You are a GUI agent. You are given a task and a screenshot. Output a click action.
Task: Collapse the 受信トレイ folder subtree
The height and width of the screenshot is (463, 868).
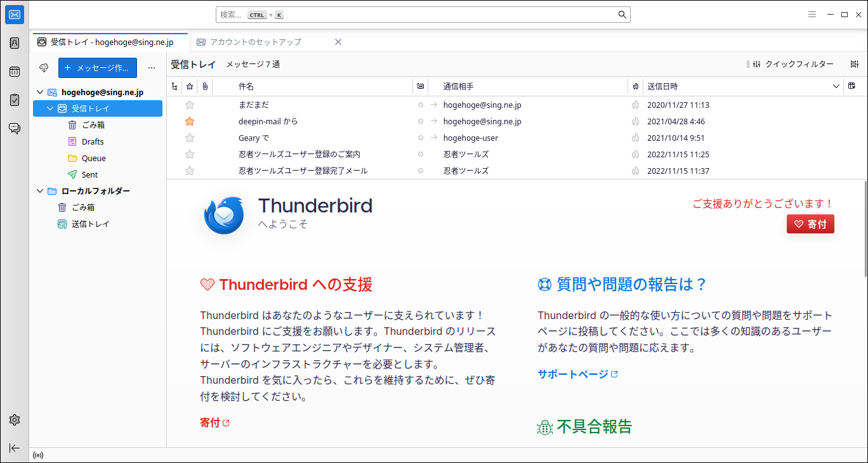click(x=51, y=109)
